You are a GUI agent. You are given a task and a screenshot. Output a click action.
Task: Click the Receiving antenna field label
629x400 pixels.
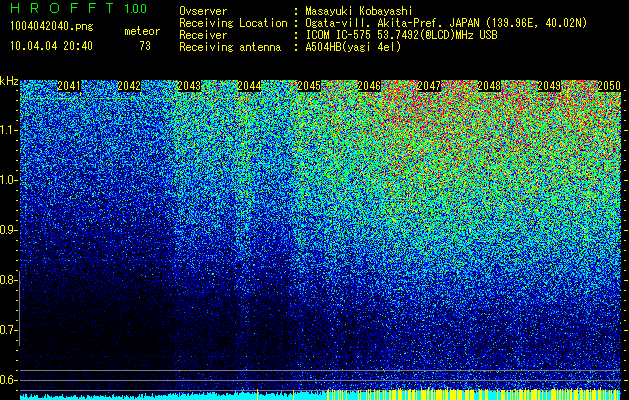tap(230, 47)
